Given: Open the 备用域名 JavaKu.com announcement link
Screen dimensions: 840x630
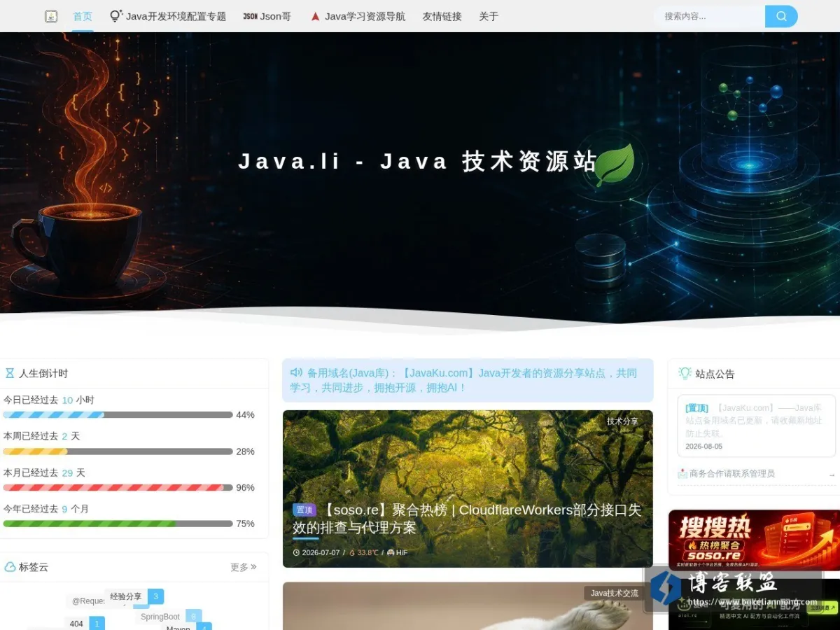Looking at the screenshot, I should 463,380.
